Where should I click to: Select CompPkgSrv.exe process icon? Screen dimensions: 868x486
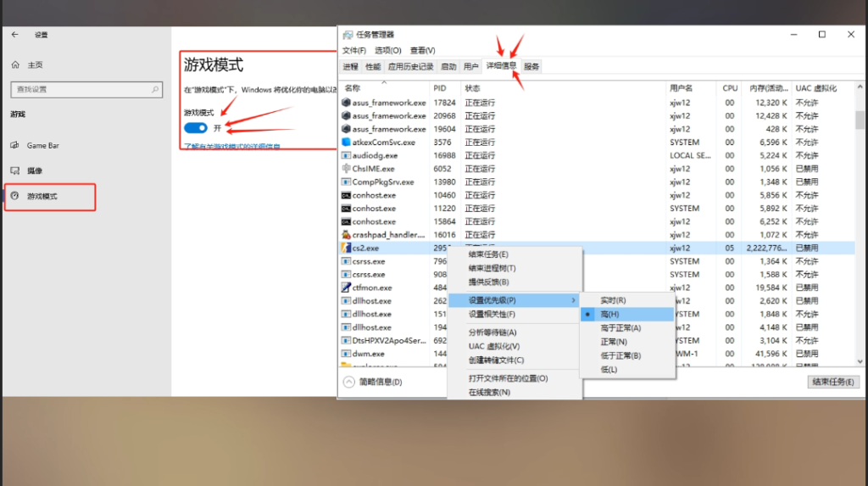click(x=346, y=182)
